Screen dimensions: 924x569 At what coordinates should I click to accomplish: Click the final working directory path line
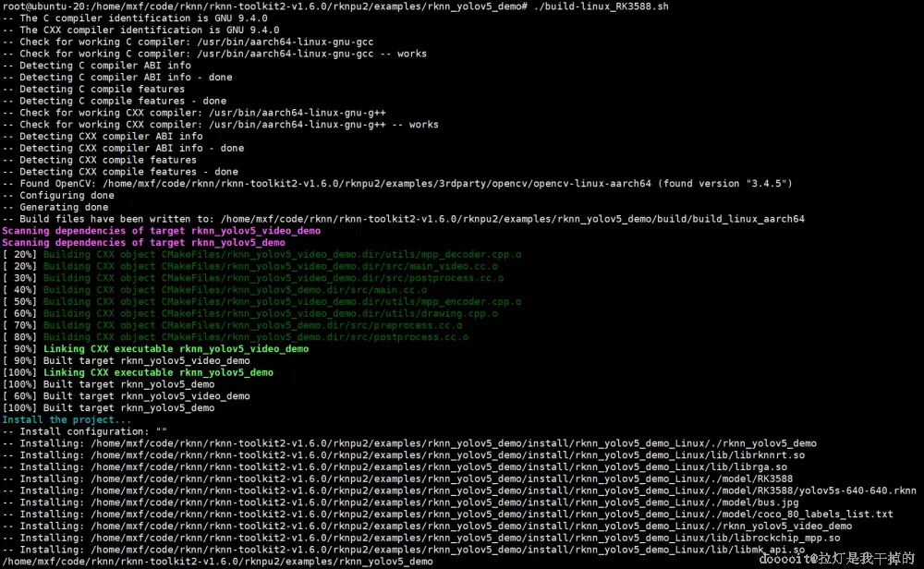[217, 562]
